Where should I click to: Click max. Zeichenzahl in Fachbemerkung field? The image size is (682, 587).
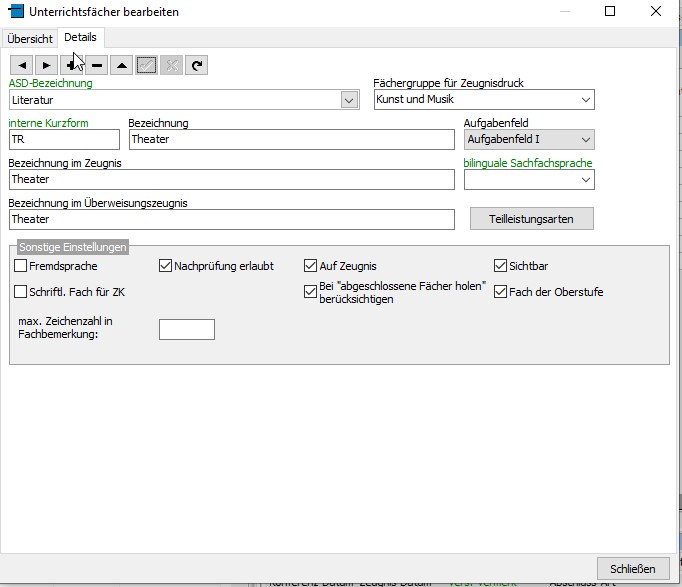tap(187, 329)
